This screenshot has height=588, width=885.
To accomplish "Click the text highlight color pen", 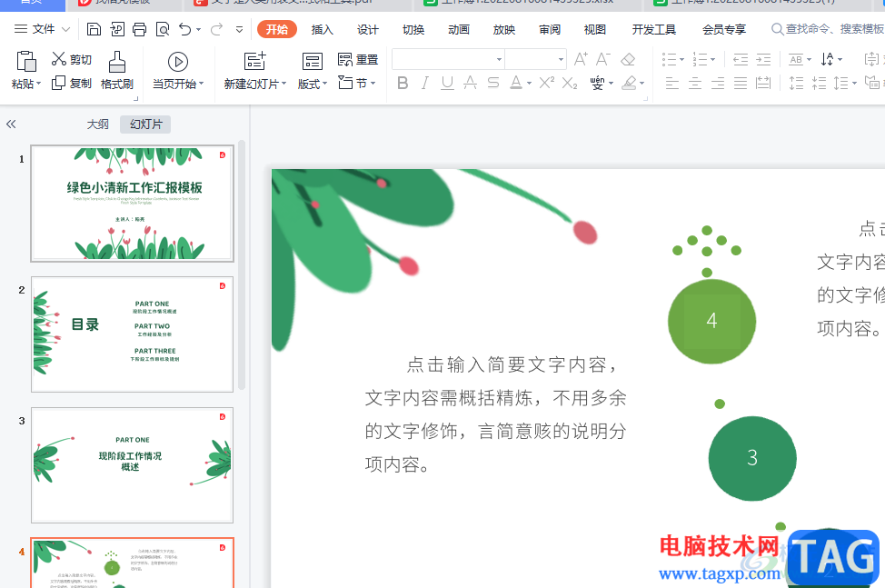I will pyautogui.click(x=630, y=84).
